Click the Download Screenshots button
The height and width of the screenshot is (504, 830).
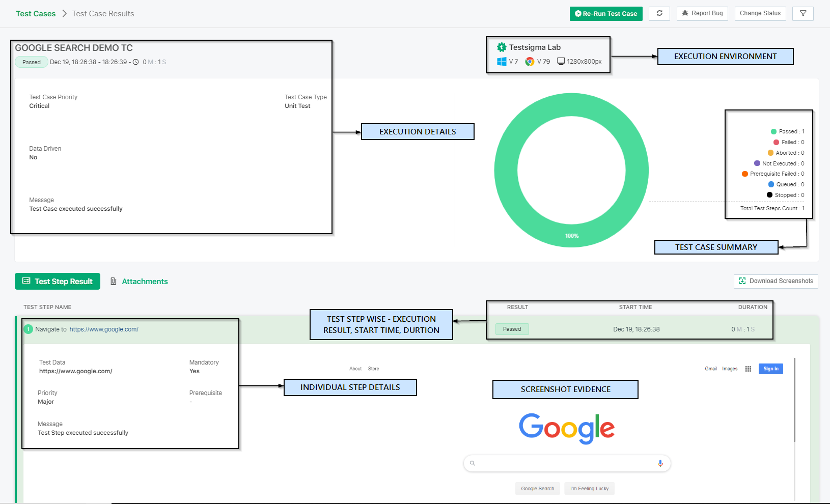pos(776,281)
